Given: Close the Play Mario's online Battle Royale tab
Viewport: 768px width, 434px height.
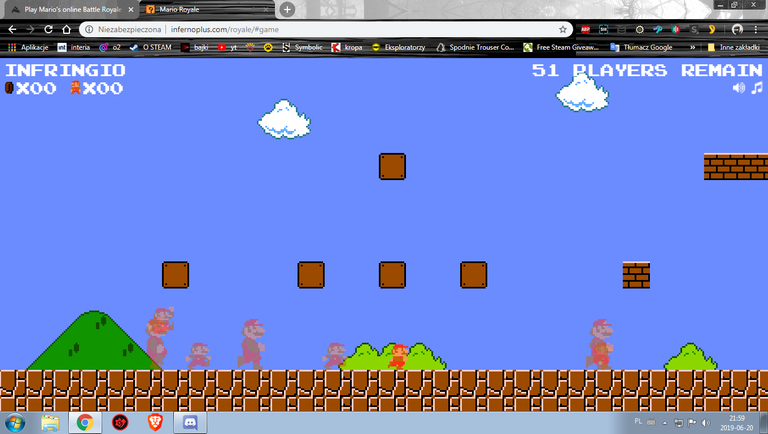Looking at the screenshot, I should click(x=131, y=9).
